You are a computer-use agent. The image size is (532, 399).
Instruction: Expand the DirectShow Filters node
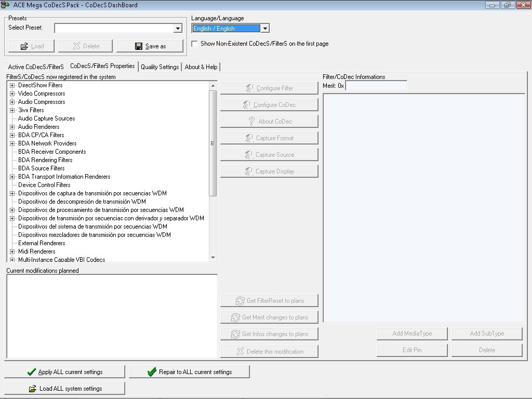click(x=12, y=86)
